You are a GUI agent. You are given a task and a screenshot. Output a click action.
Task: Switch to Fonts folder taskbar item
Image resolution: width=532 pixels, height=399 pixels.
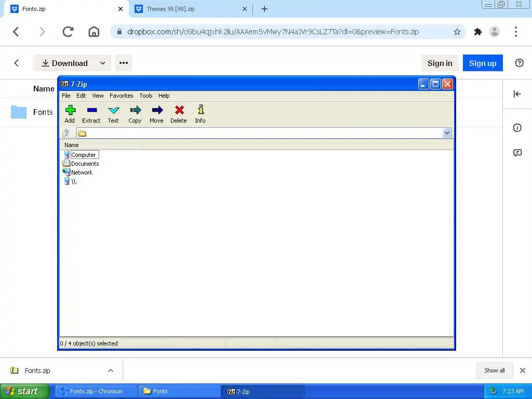coord(179,391)
